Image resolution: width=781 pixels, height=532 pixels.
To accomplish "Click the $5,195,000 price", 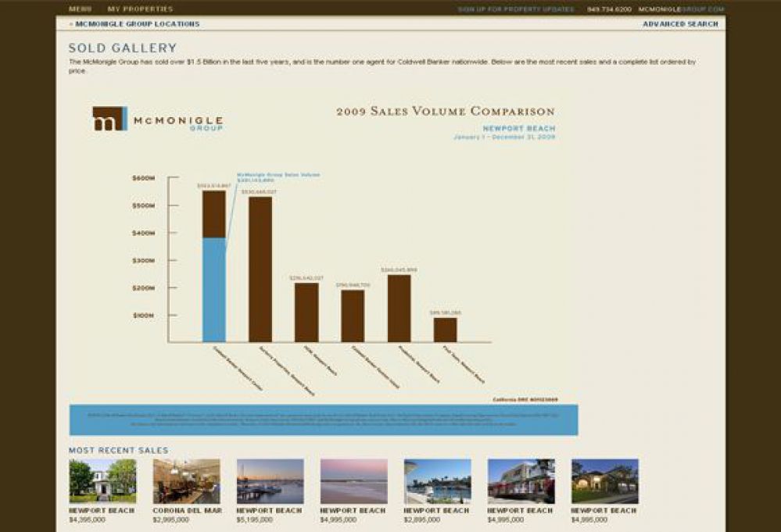I will [x=255, y=520].
